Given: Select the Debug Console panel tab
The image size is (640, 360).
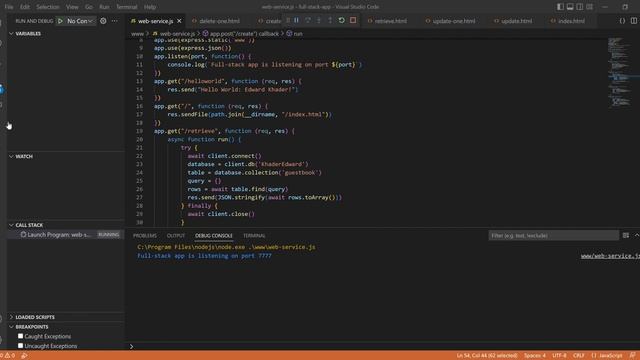Looking at the screenshot, I should click(213, 236).
